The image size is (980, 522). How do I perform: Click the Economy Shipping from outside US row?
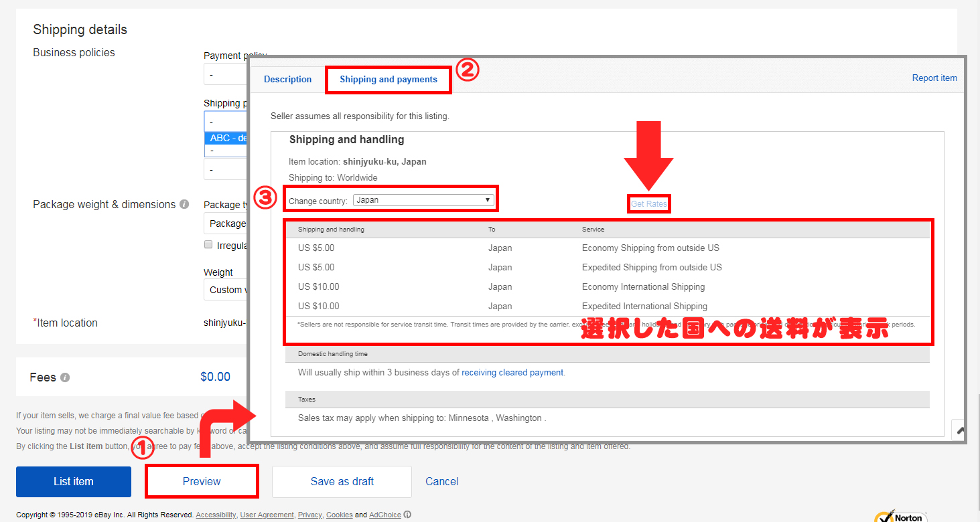tap(608, 248)
